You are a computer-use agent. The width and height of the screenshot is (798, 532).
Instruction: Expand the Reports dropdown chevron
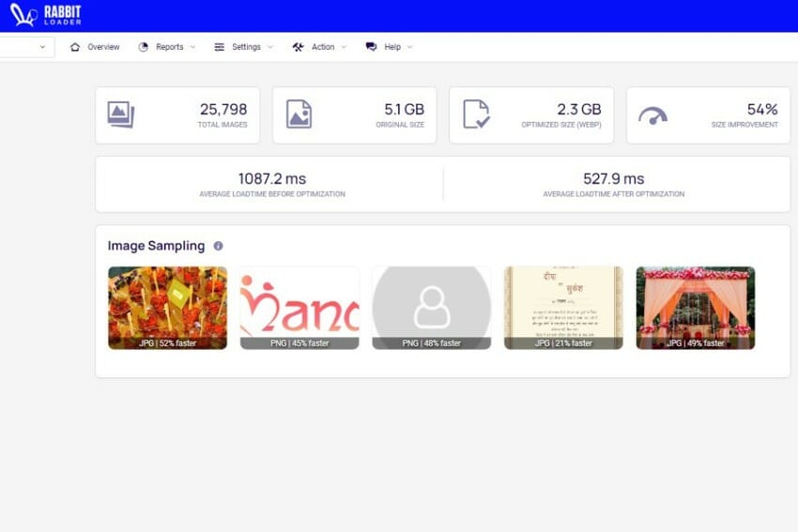192,47
